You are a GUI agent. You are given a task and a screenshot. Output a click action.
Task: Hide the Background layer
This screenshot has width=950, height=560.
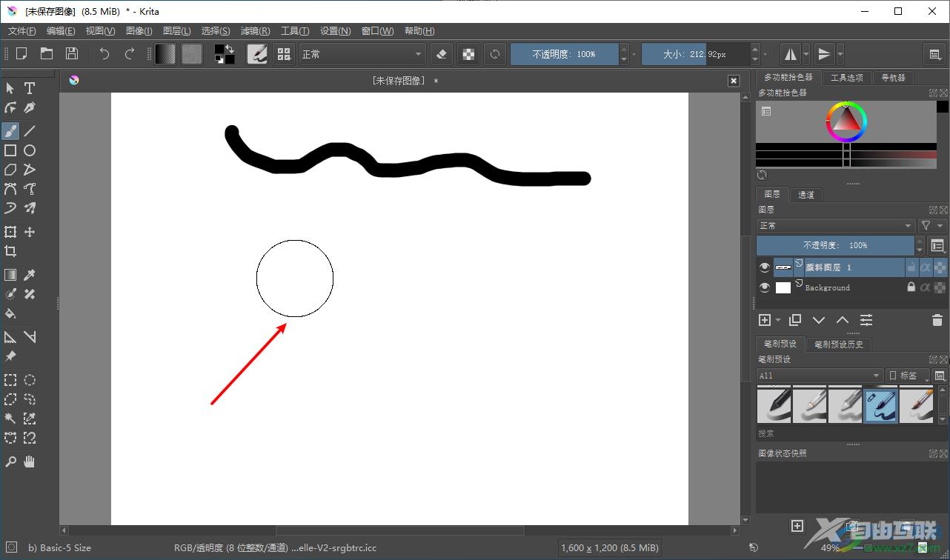[x=765, y=287]
